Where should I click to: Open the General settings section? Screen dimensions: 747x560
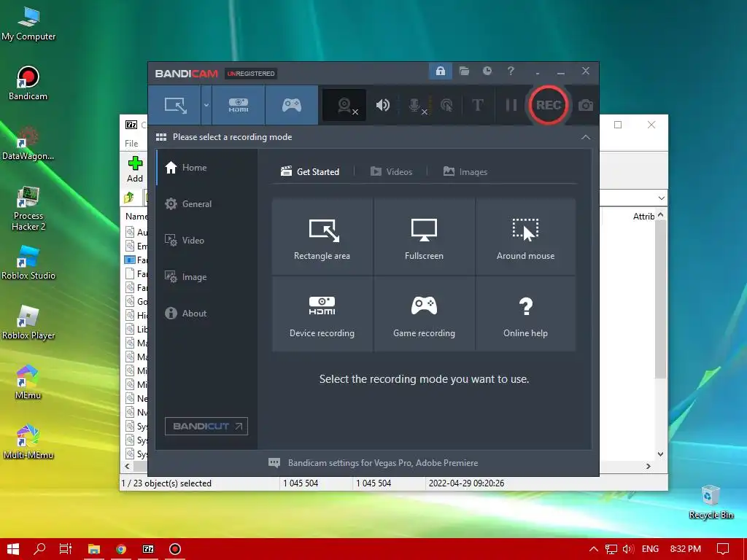[206, 204]
